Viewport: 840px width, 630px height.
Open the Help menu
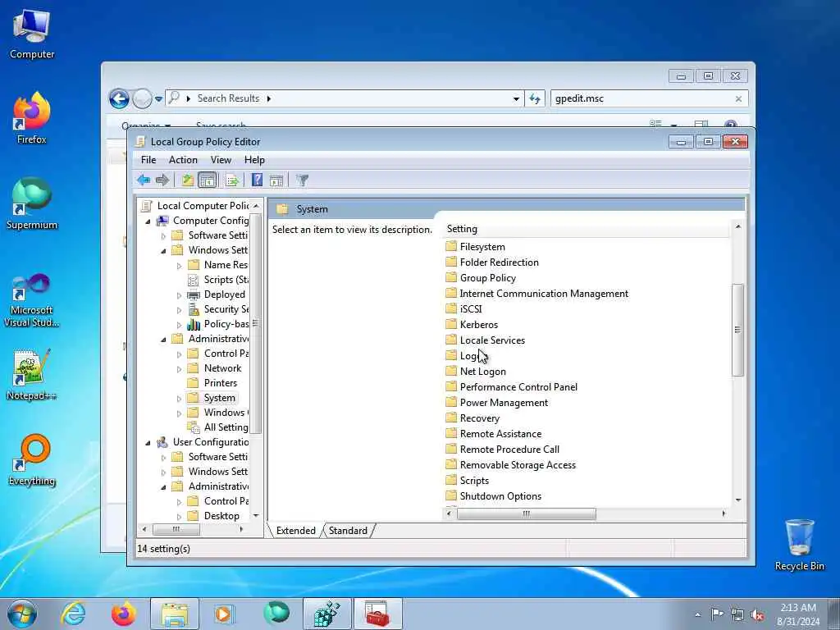(254, 160)
